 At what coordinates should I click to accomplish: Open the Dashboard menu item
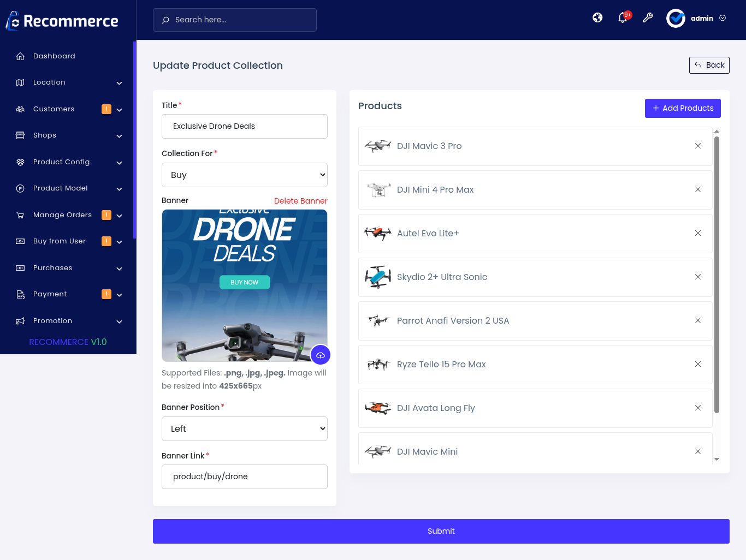(x=67, y=56)
